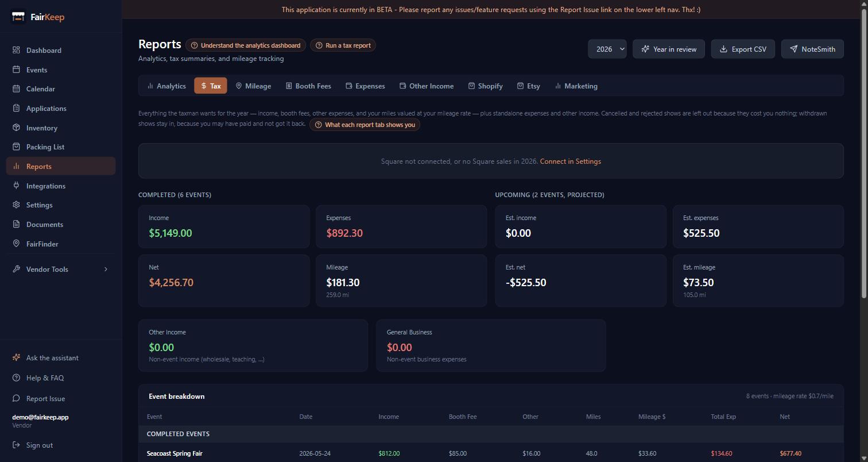The height and width of the screenshot is (462, 868).
Task: Click the Calendar icon in sidebar
Action: 16,88
